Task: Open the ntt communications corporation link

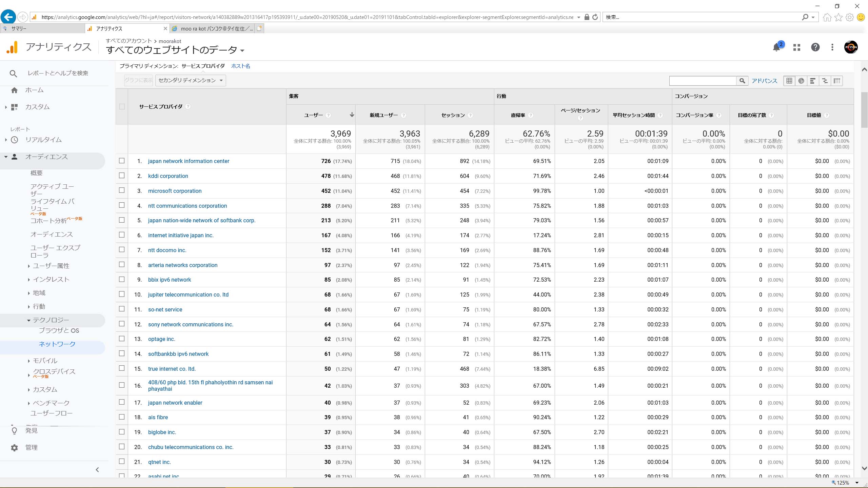Action: point(188,206)
